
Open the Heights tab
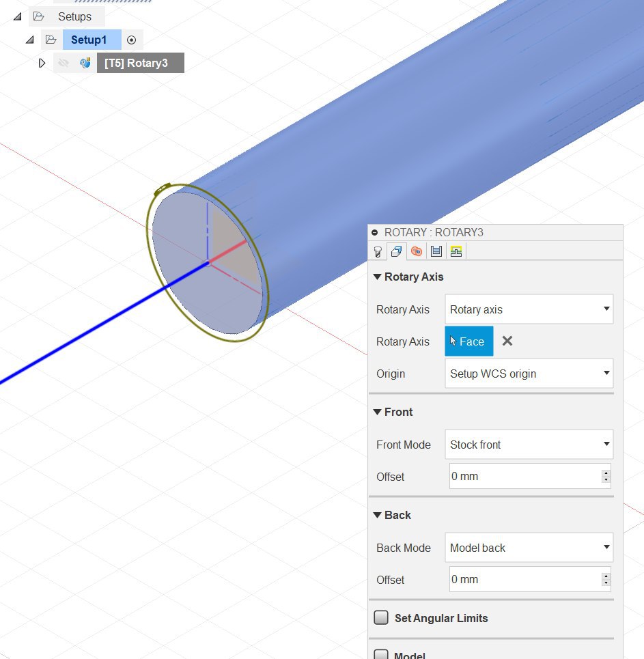[416, 251]
